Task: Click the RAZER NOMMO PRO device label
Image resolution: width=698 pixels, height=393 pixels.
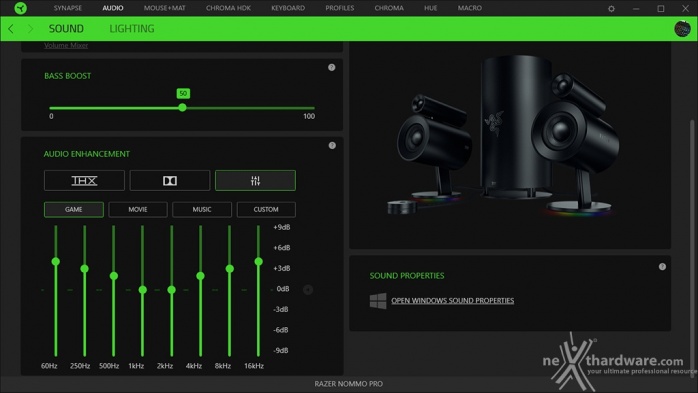Action: (349, 384)
